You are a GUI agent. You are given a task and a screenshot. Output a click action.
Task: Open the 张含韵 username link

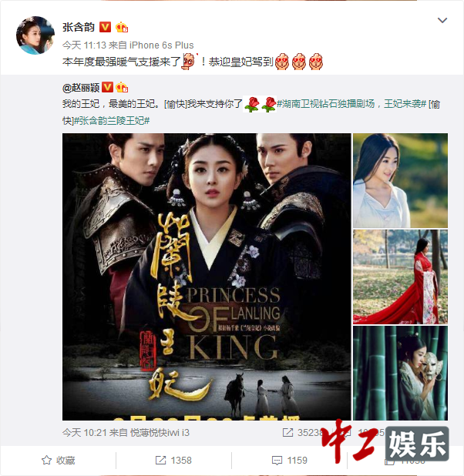tap(79, 27)
